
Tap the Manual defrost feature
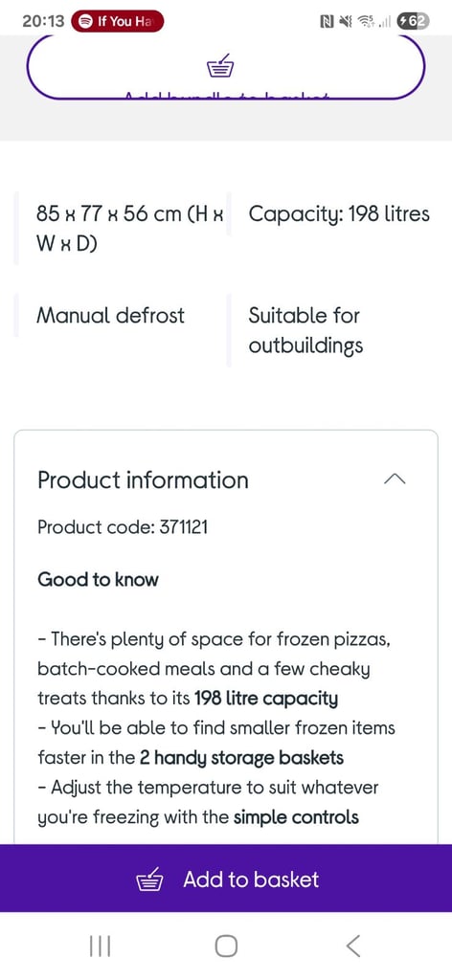click(x=111, y=315)
